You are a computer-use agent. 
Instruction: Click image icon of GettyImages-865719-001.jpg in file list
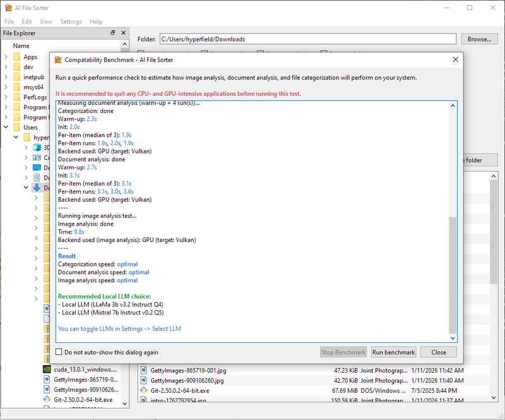[144, 370]
